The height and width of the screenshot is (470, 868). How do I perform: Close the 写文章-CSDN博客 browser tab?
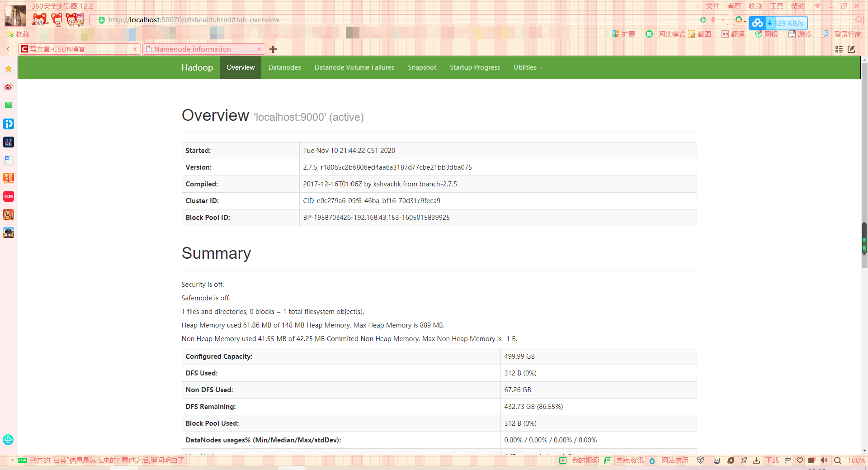coord(135,49)
